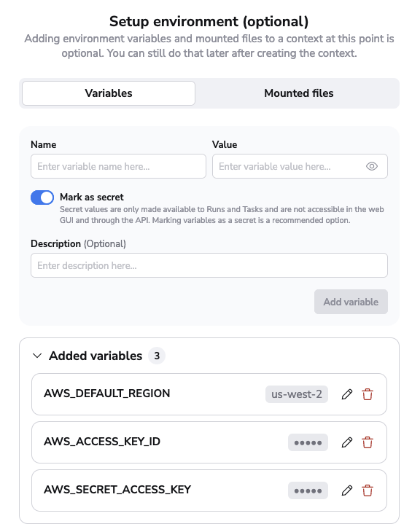Viewport: 412px width, 532px height.
Task: Click the us-west-2 value badge
Action: [297, 394]
